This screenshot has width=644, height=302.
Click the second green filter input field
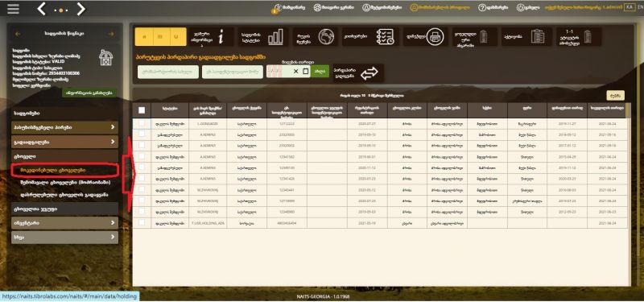click(233, 72)
